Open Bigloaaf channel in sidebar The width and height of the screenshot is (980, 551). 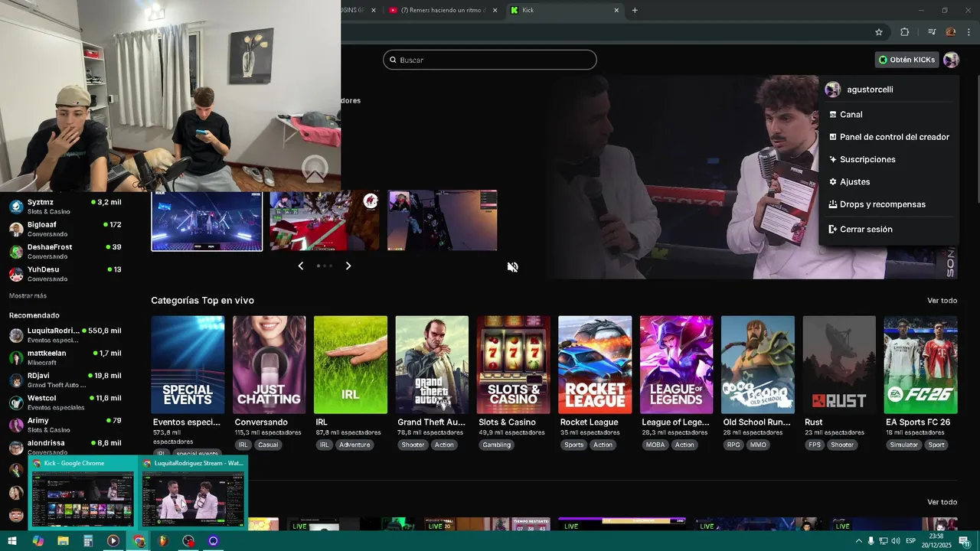tap(65, 229)
